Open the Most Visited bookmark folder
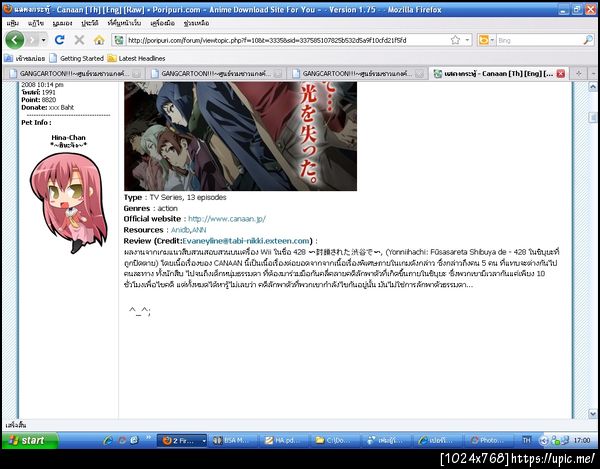Screen dimensions: 600x469 click(x=25, y=58)
